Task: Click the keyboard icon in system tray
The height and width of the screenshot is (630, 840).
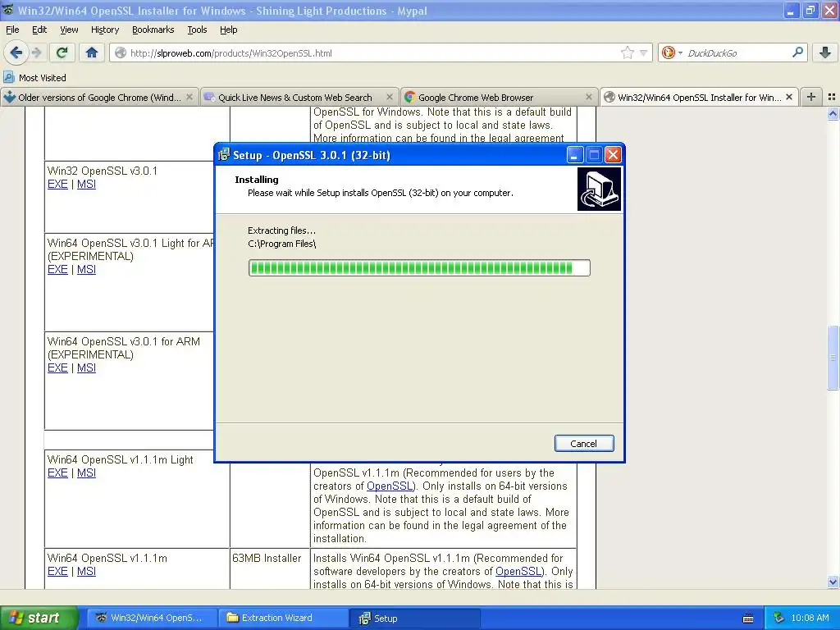Action: [x=748, y=619]
